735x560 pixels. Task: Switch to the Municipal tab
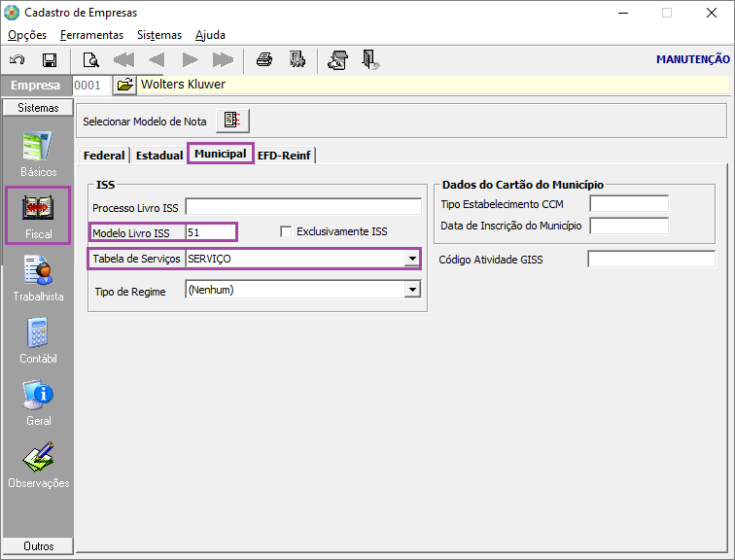tap(221, 154)
